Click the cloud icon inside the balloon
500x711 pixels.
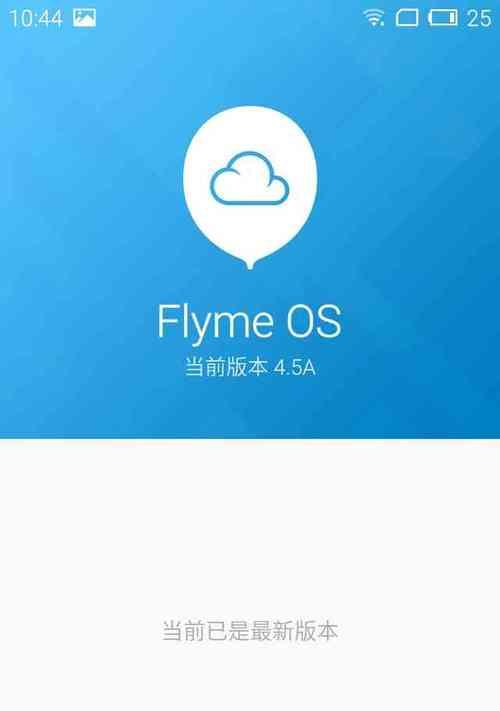tap(249, 178)
